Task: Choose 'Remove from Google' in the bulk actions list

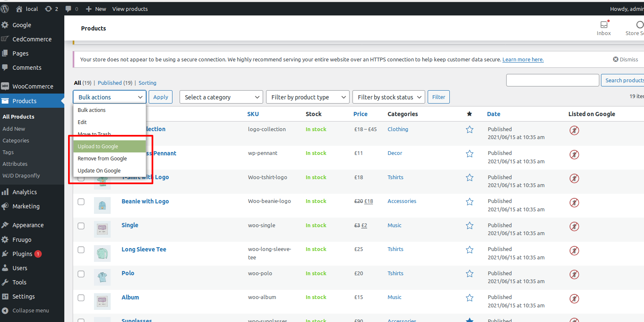Action: 109,159
